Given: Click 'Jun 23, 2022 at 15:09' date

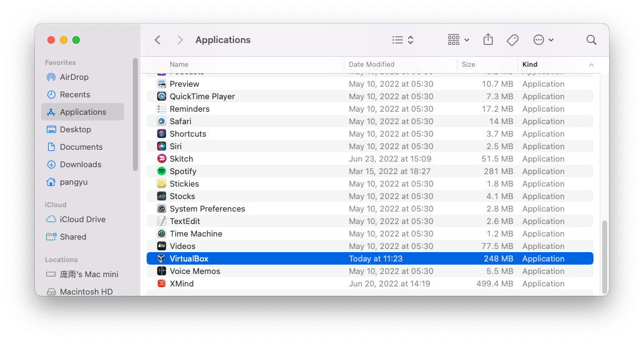Looking at the screenshot, I should click(x=390, y=159).
